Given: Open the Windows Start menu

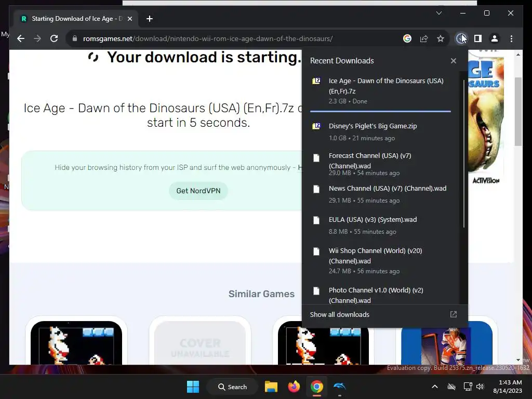Looking at the screenshot, I should coord(193,387).
